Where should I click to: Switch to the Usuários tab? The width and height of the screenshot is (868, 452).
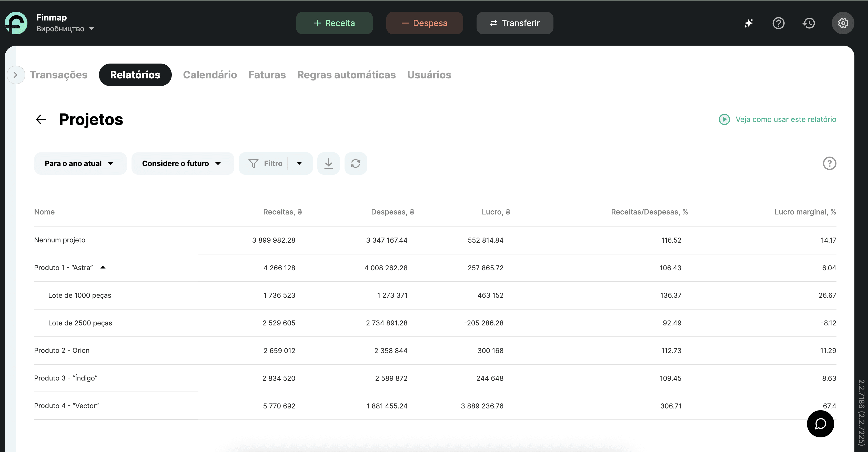[429, 75]
